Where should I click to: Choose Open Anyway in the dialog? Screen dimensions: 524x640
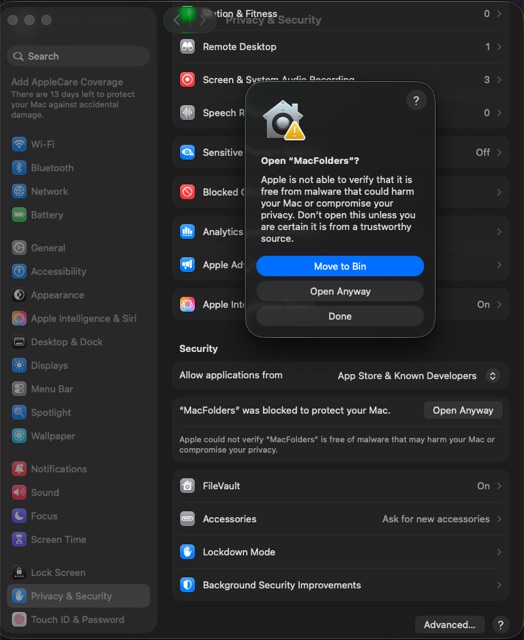point(340,291)
